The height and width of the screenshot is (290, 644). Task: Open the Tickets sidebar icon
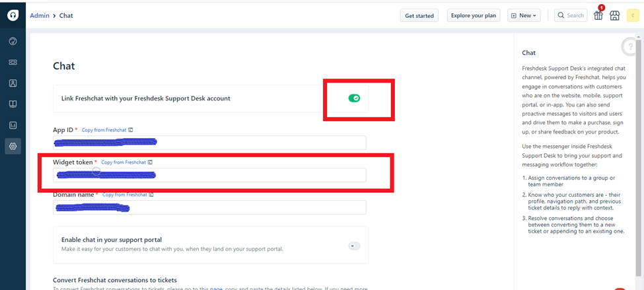(13, 62)
